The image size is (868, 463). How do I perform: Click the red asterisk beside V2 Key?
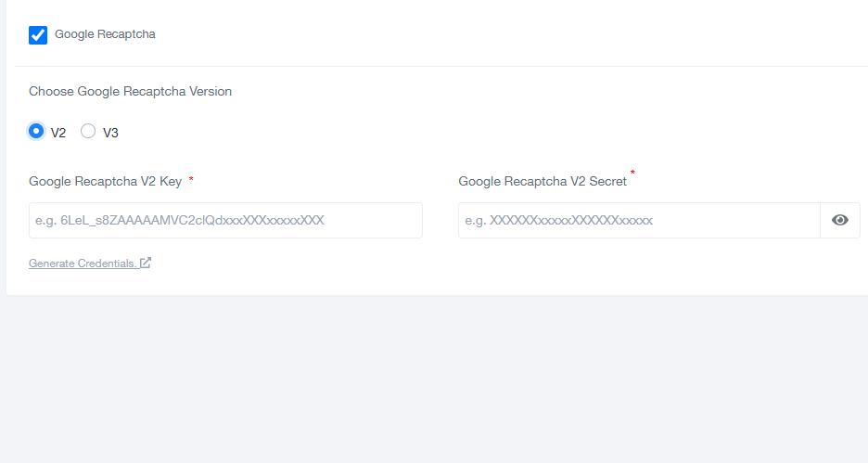pyautogui.click(x=191, y=179)
